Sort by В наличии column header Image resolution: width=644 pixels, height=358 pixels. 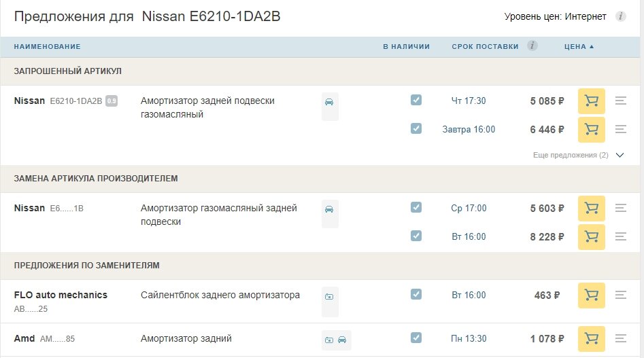[406, 47]
